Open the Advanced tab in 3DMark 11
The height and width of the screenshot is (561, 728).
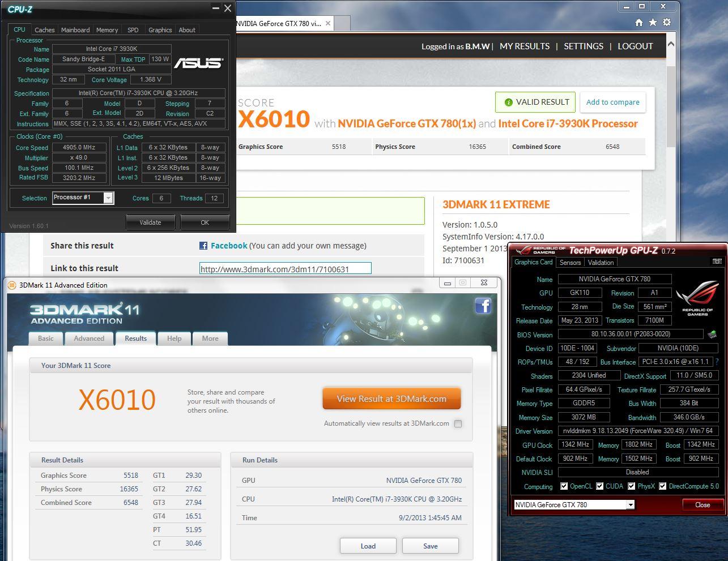point(89,339)
